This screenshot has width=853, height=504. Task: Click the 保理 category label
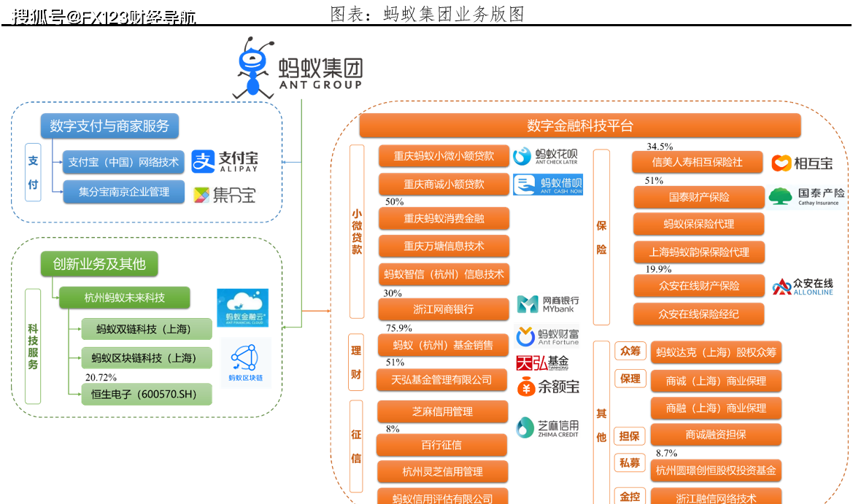pos(630,379)
